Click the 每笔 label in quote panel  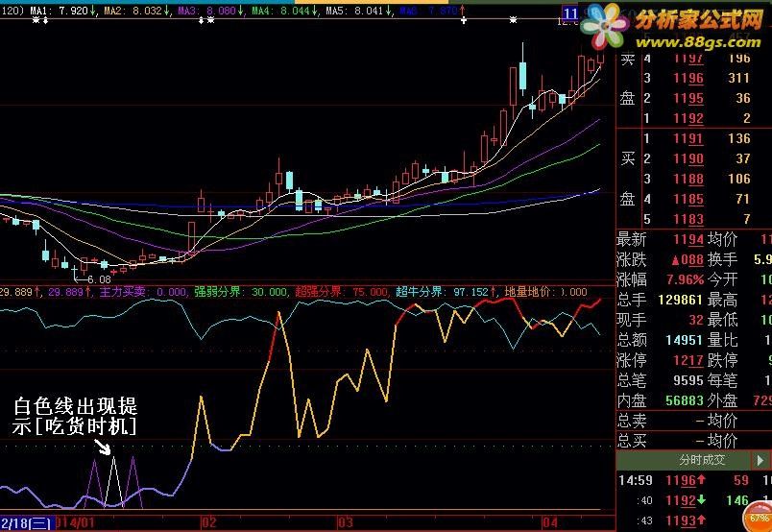click(x=722, y=380)
